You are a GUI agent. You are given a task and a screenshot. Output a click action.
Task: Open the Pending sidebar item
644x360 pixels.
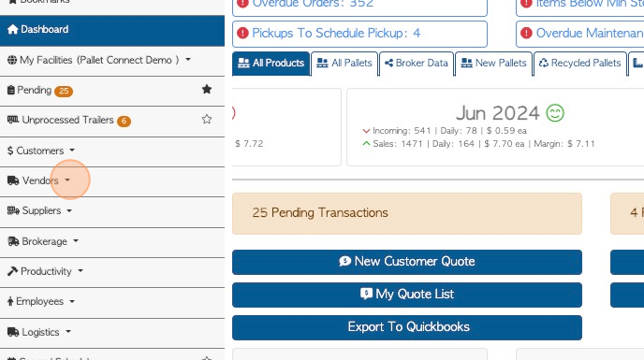(112, 91)
